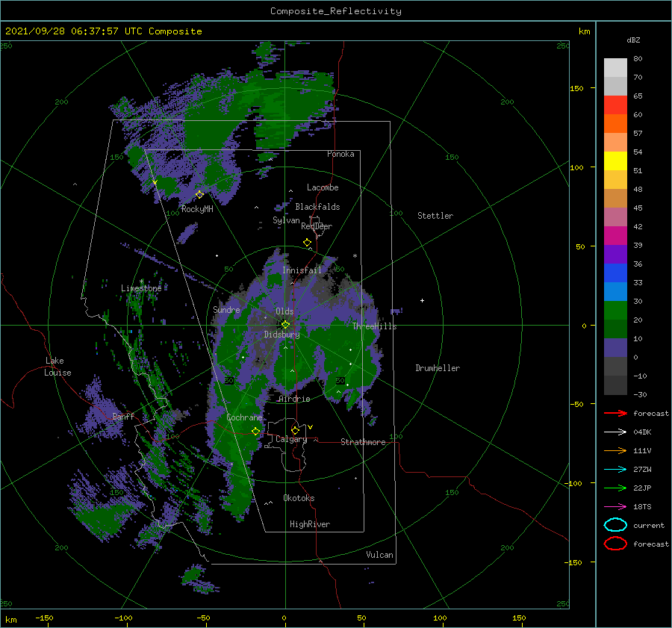Screen dimensions: 672x628
Task: Click the Didsbury town label
Action: click(x=281, y=335)
